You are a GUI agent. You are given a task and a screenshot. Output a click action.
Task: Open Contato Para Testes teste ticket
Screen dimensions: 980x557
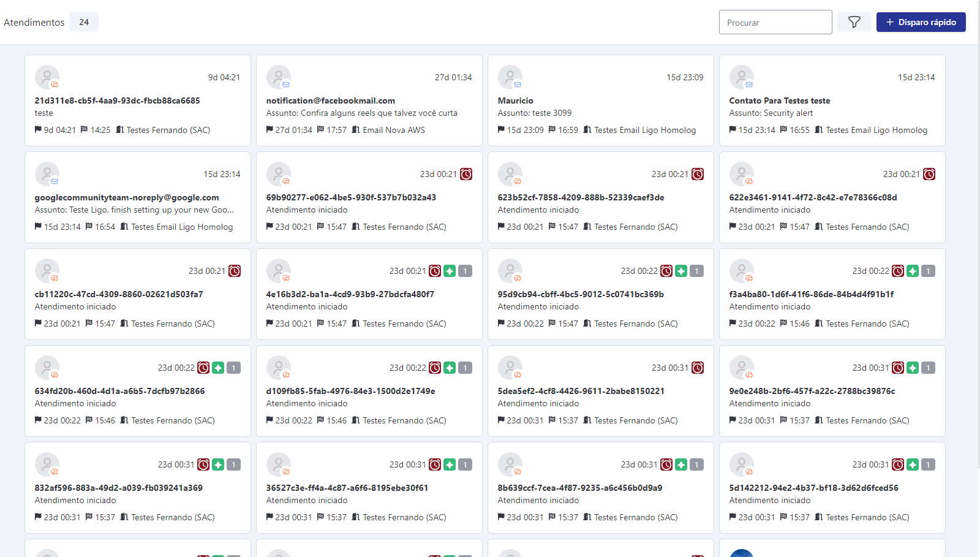point(780,100)
